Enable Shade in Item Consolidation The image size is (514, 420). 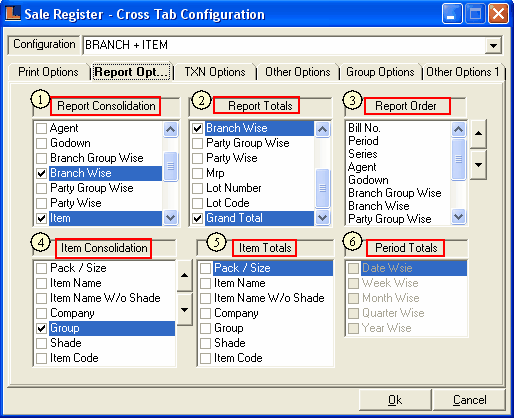[x=41, y=343]
